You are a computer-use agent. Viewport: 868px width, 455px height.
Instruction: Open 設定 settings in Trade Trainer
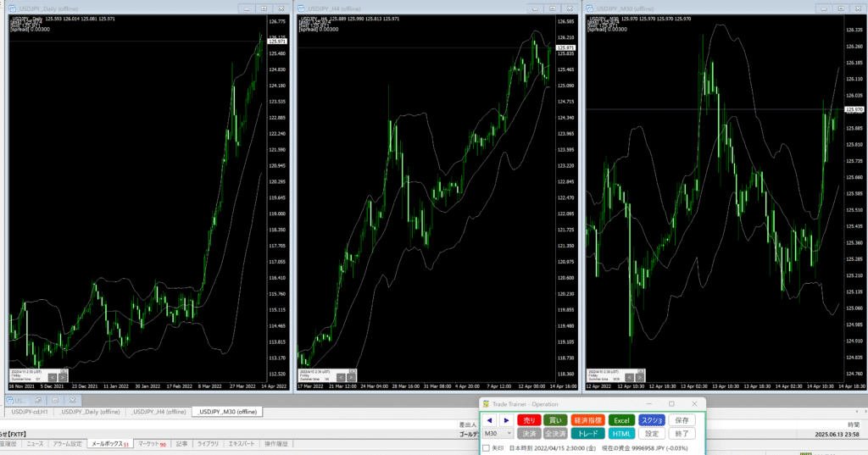coord(652,434)
